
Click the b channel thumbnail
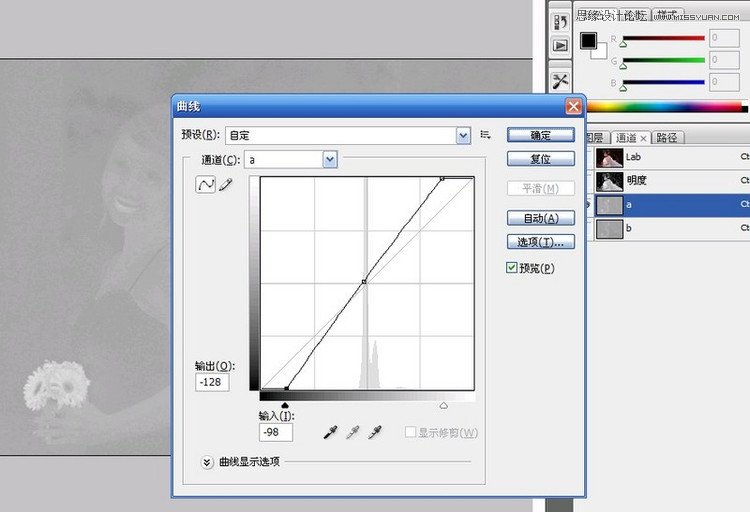pyautogui.click(x=609, y=229)
